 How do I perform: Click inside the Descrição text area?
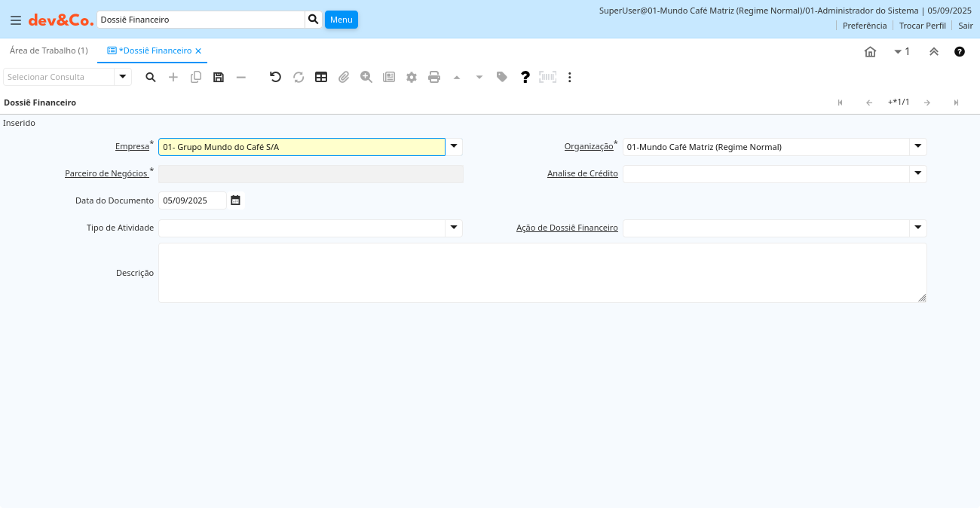[542, 273]
